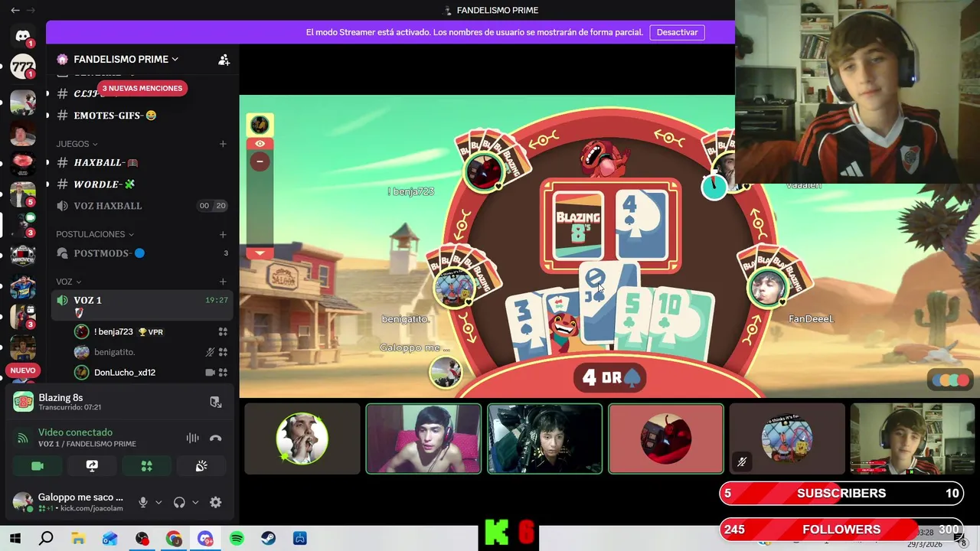Open Spotify from the taskbar
Screen dimensions: 980x551
coord(237,539)
